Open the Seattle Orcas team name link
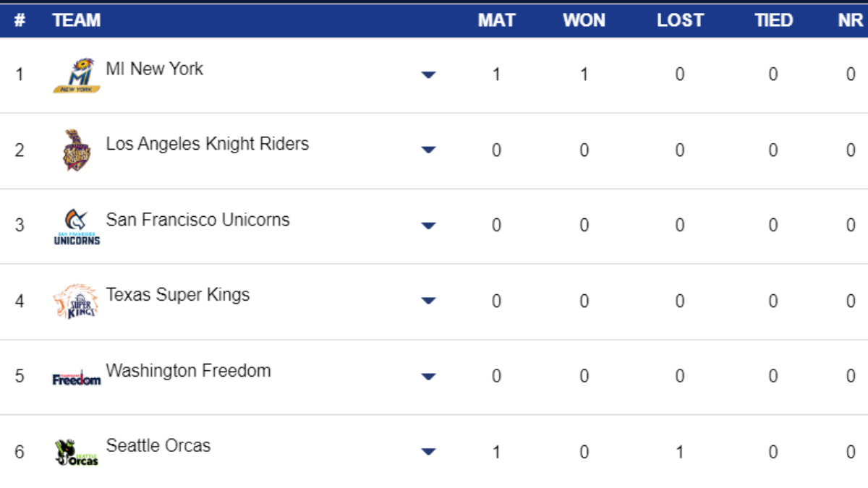Screen dimensions: 868x488 click(158, 445)
